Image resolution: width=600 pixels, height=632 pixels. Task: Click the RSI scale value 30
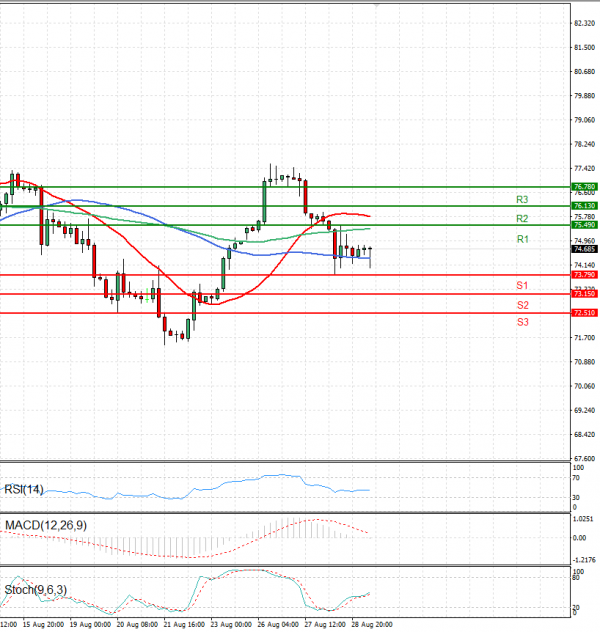pyautogui.click(x=576, y=498)
